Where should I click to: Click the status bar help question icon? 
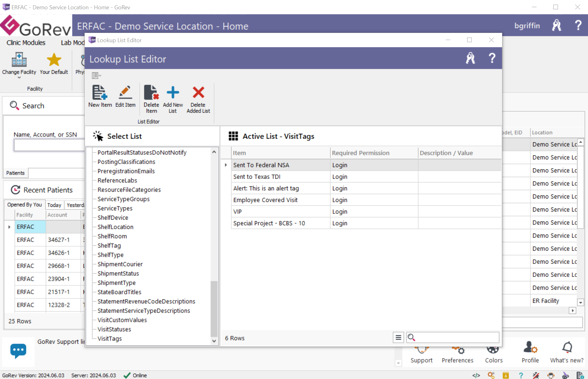coord(521,375)
